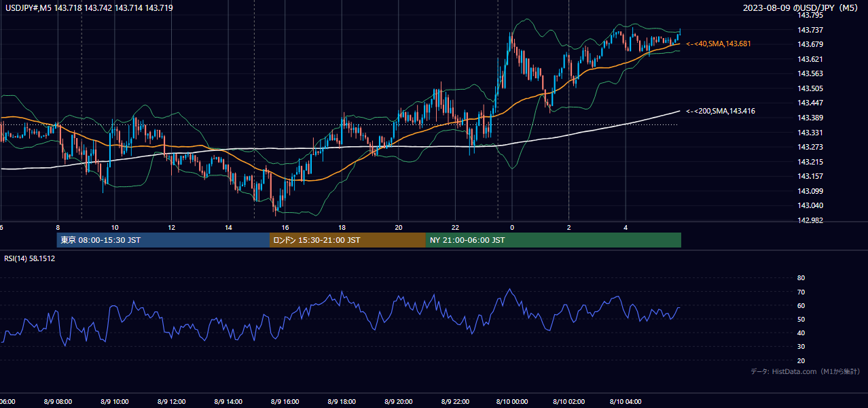Click the 8/9 10:00 time axis label
The height and width of the screenshot is (408, 868).
[114, 402]
